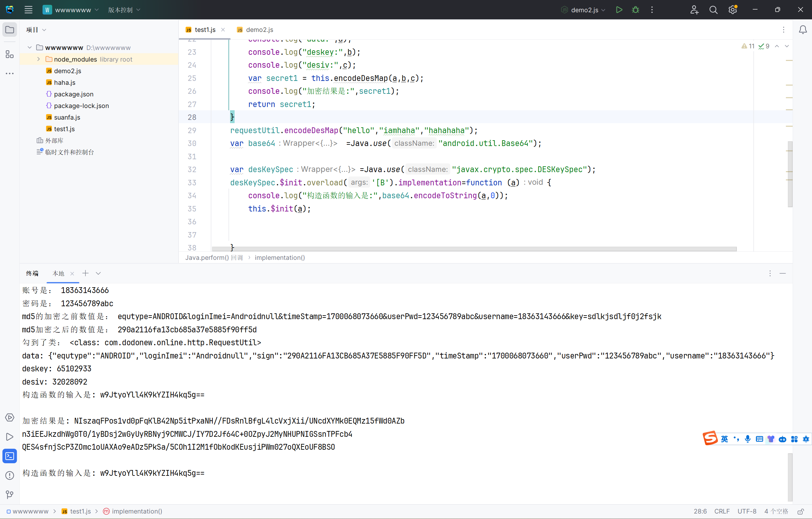Open package.json in the project tree
Screen dimensions: 812x519
(73, 94)
